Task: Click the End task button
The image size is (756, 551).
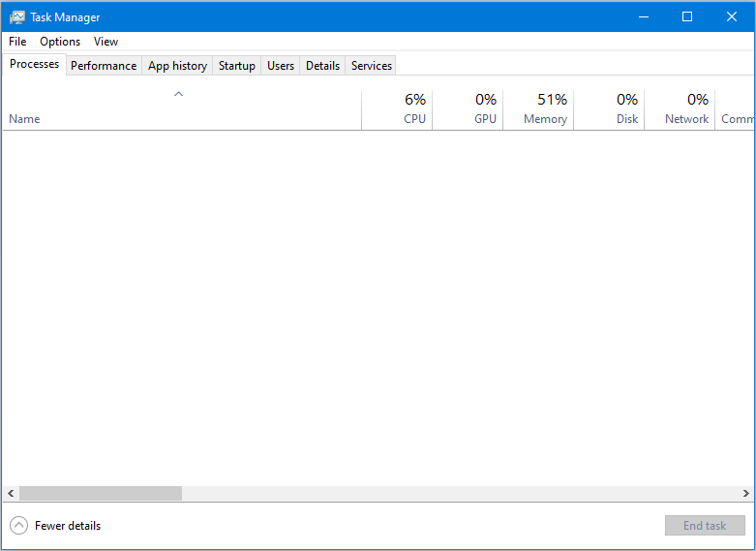Action: (705, 526)
